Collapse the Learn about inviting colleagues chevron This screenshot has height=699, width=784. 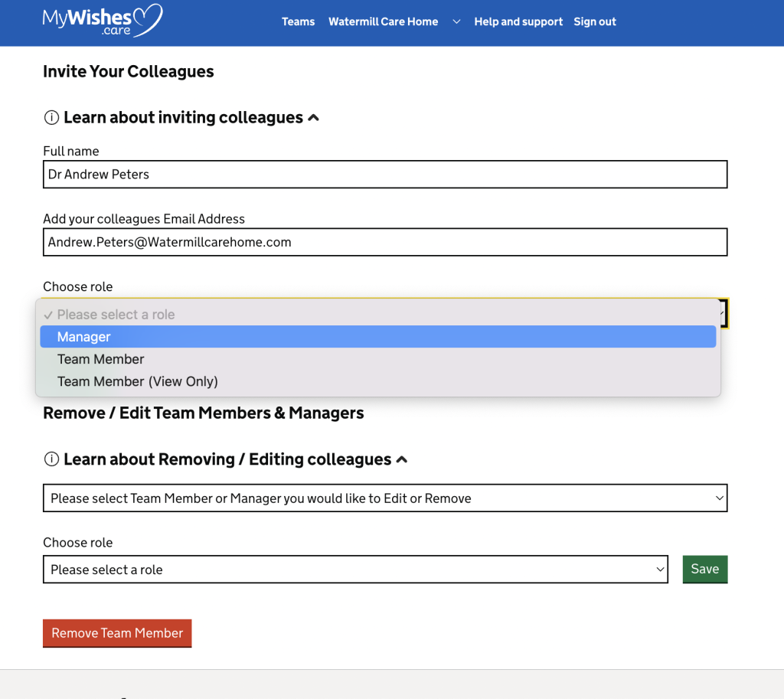[x=313, y=118]
